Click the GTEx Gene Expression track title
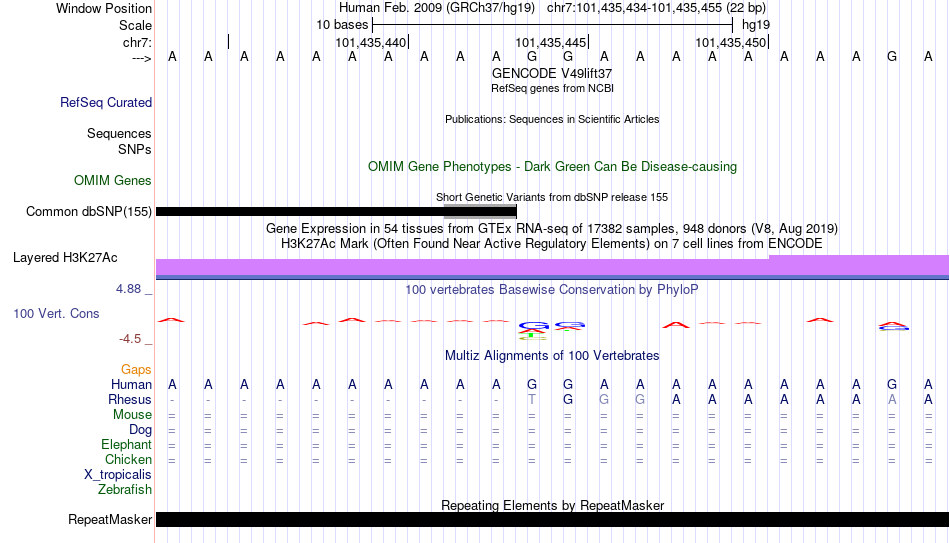Image resolution: width=950 pixels, height=543 pixels. [x=552, y=228]
